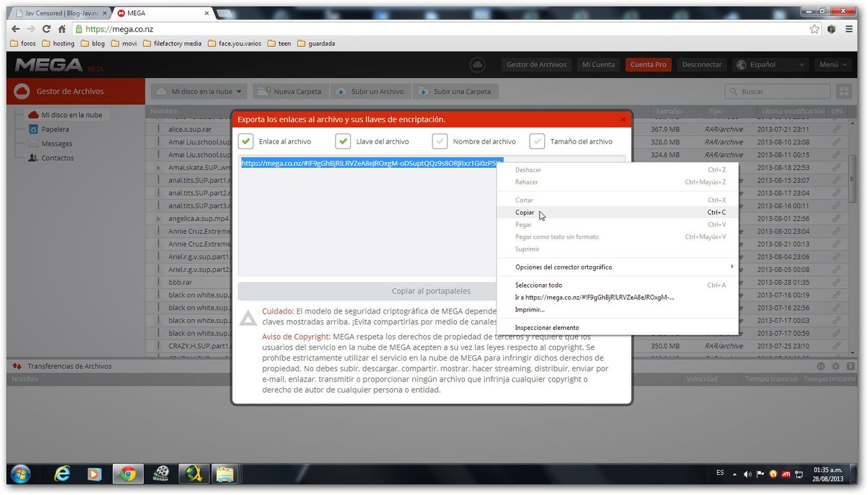Open Messages in the sidebar
The image size is (868, 495).
[56, 143]
